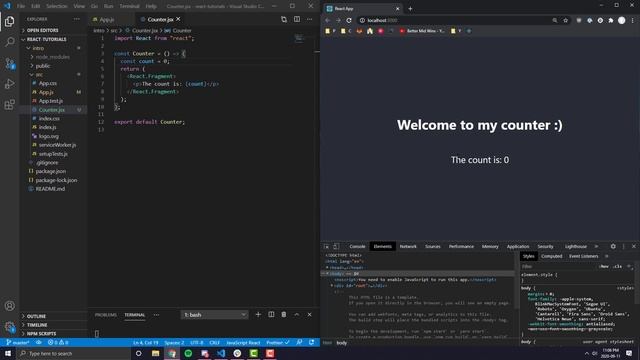Open a new Chrome tab
The image size is (640, 360).
(410, 9)
